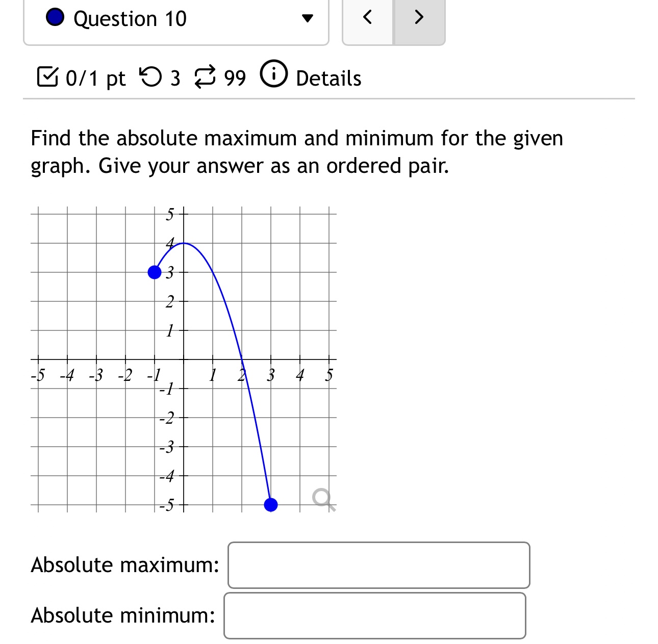
Task: Click the blue status dot beside Question 10
Action: point(54,18)
